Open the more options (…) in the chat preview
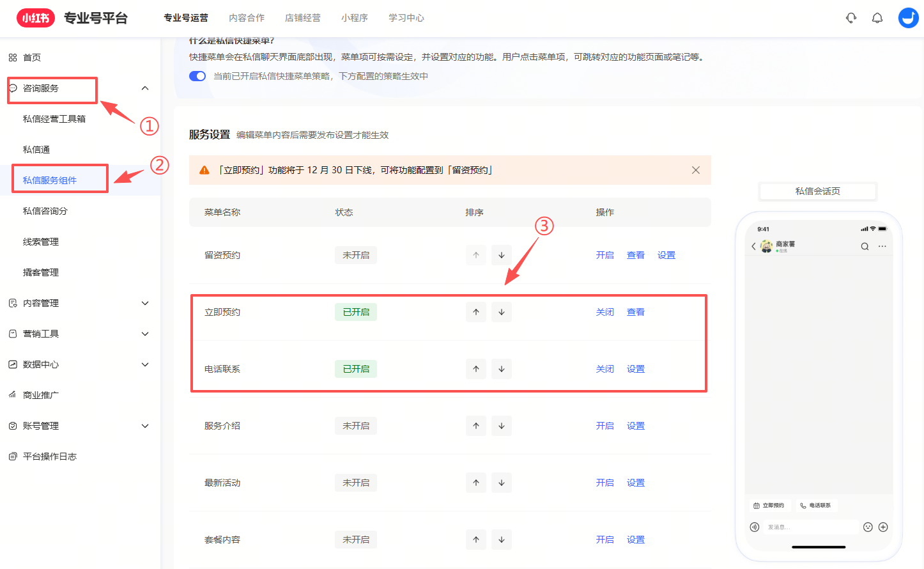 [x=882, y=246]
